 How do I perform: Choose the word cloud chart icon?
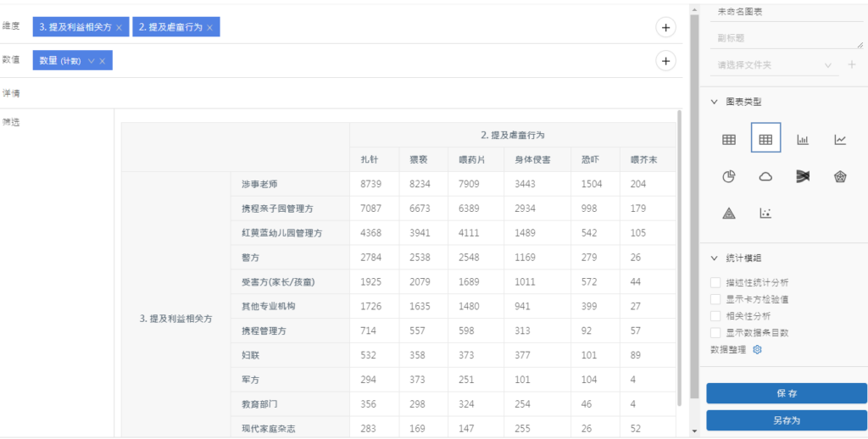765,176
